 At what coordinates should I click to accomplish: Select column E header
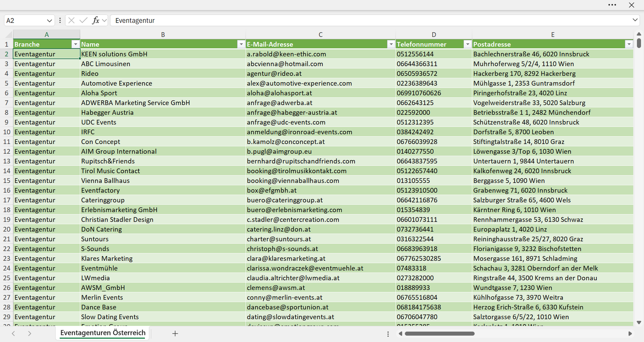tap(553, 34)
